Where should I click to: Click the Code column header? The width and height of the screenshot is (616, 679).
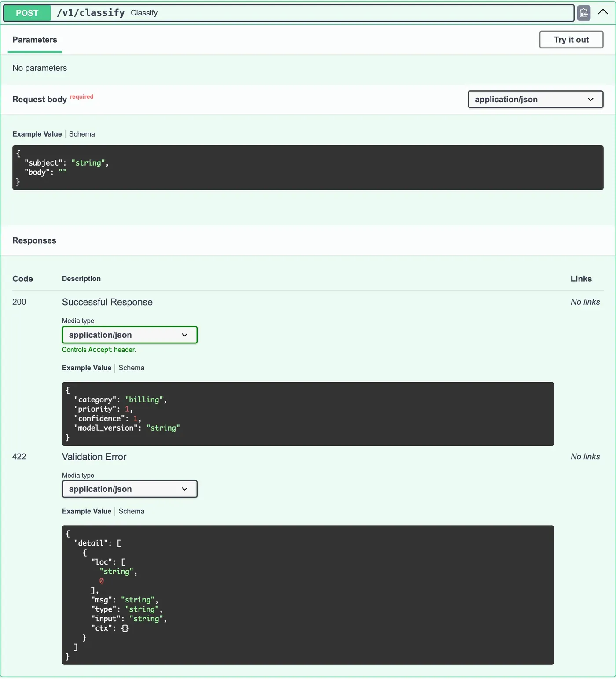point(23,279)
